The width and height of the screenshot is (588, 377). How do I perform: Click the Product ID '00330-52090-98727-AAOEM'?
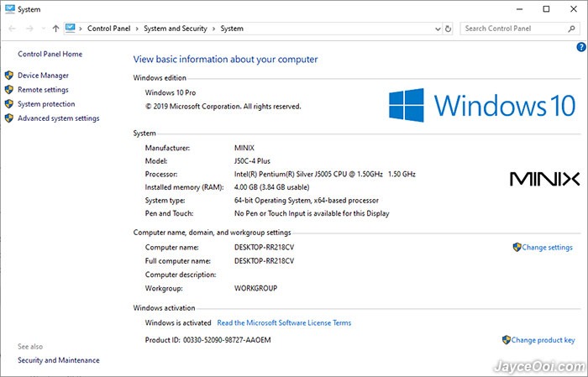pos(227,340)
